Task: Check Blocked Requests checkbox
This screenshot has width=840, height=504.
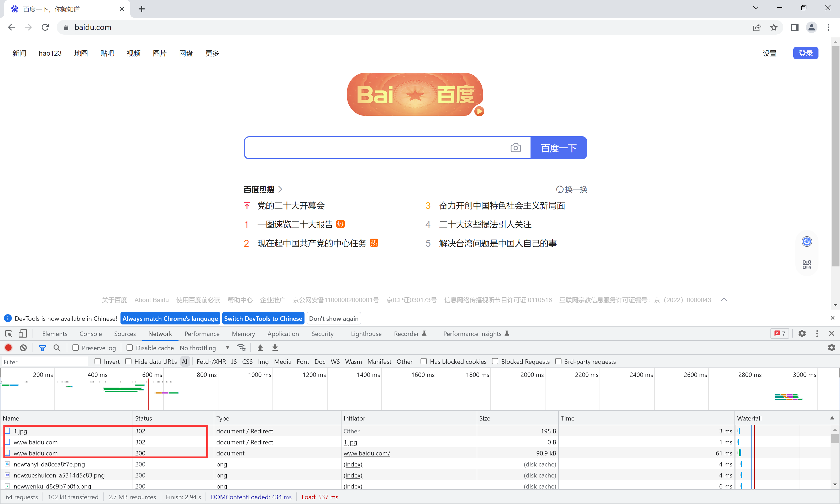Action: 495,361
